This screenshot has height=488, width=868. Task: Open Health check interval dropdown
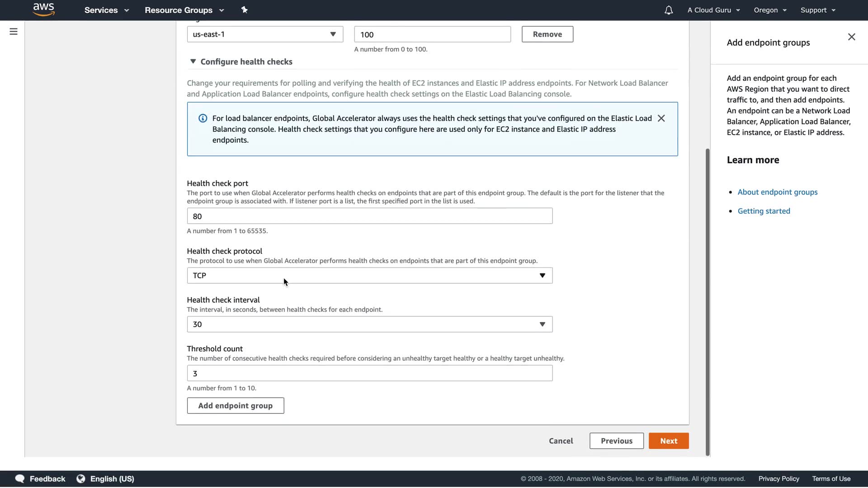click(369, 324)
